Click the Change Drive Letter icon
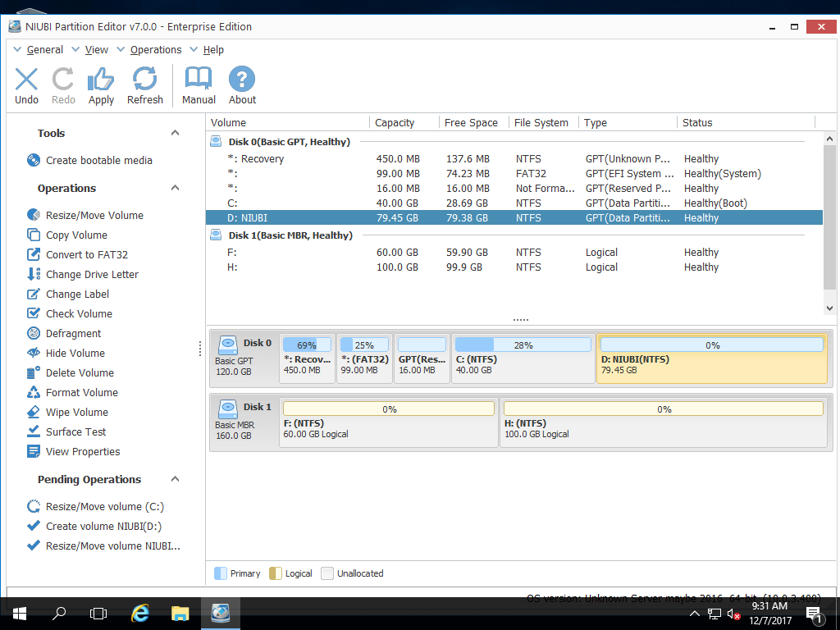The height and width of the screenshot is (630, 840). pos(33,274)
